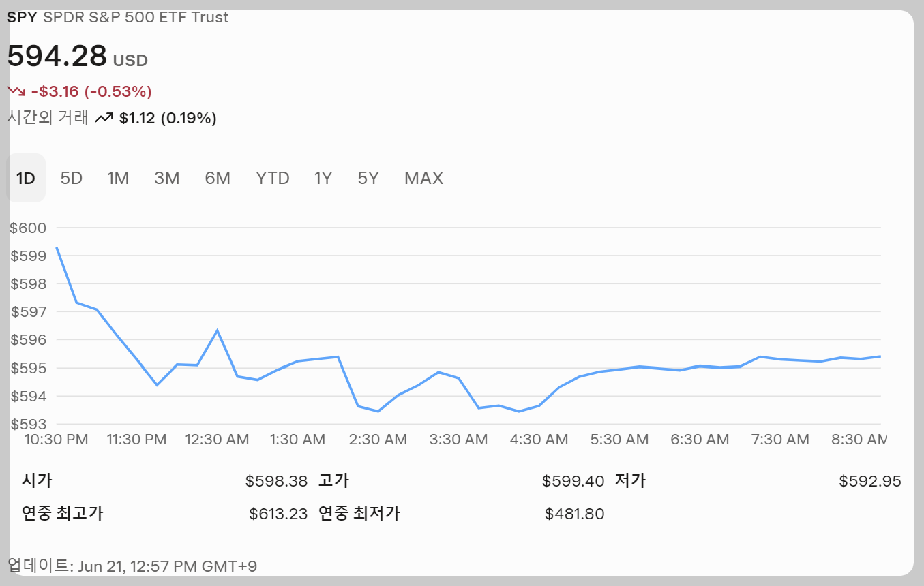This screenshot has width=924, height=586.
Task: Select the YTD range tab
Action: pos(273,179)
